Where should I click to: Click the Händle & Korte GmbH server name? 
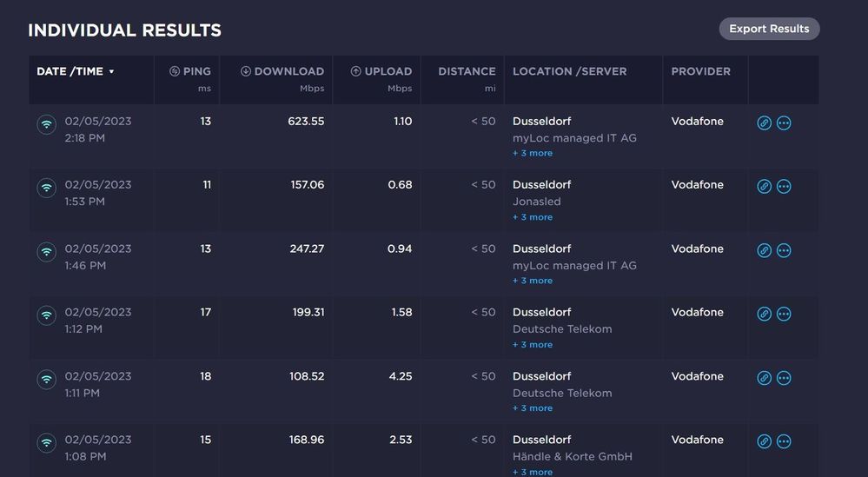coord(573,456)
